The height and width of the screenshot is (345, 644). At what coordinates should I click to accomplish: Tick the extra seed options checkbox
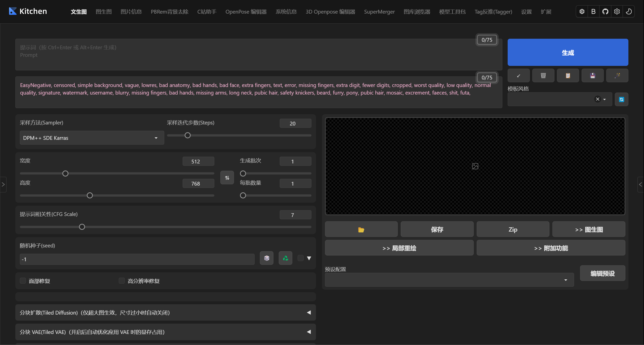(301, 258)
